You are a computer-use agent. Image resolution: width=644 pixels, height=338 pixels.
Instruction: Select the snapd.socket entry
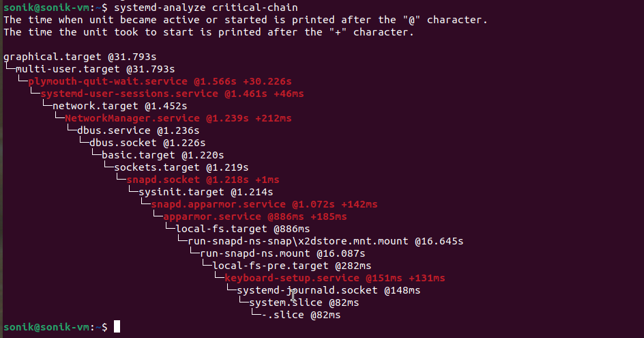203,180
